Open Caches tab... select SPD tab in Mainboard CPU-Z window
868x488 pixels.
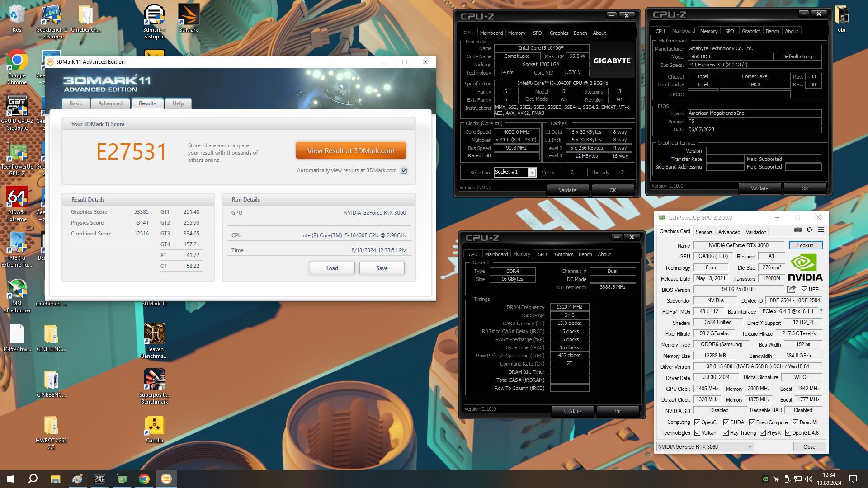click(x=729, y=31)
